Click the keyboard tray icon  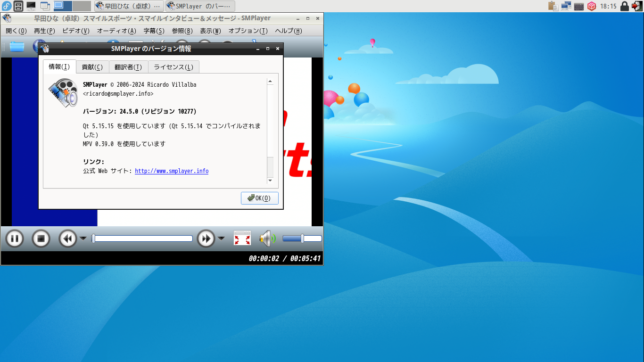579,6
